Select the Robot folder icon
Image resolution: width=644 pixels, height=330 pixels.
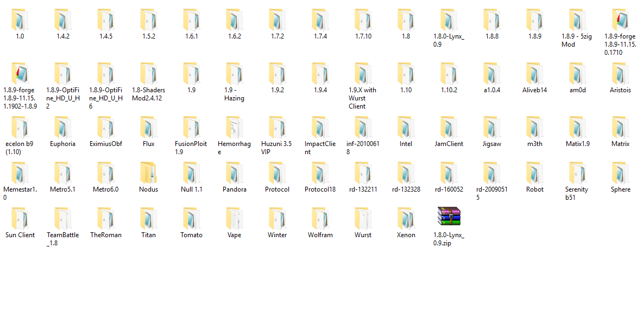pos(535,173)
